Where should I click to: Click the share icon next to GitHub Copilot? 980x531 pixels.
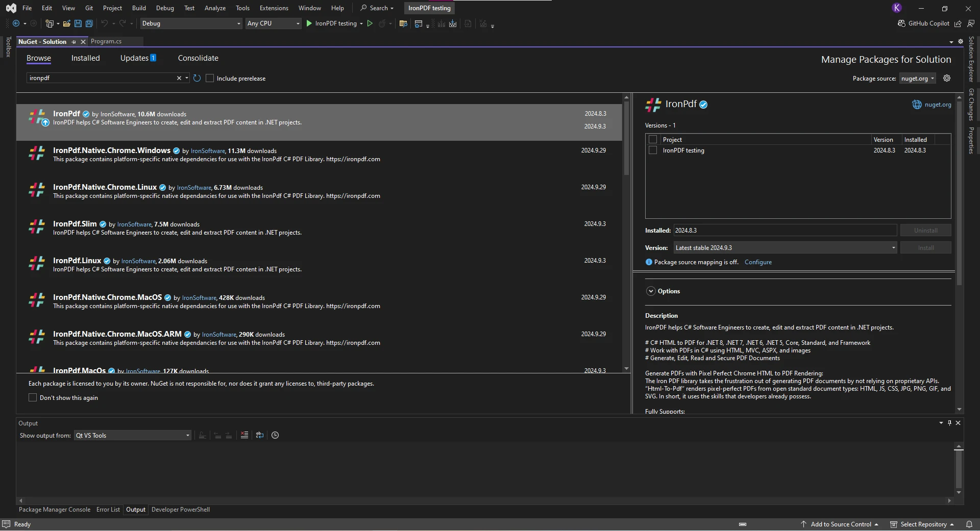pyautogui.click(x=958, y=23)
